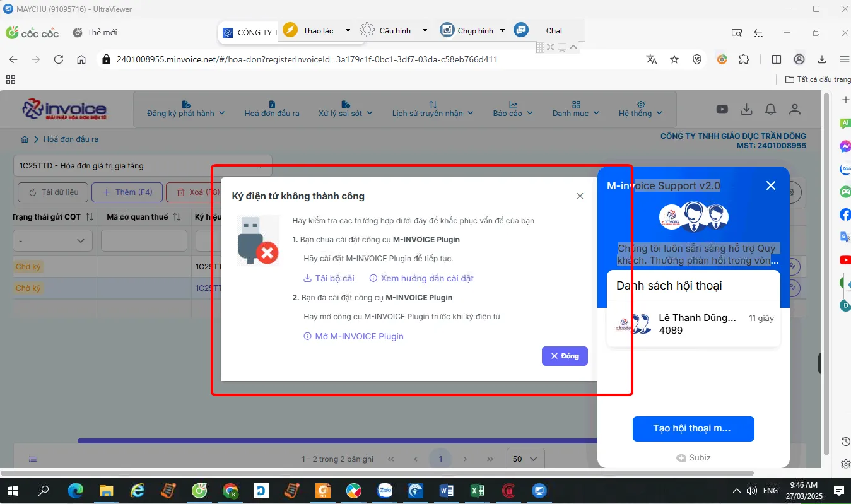Open the Lê Thanh Dũng conversation

[x=693, y=324]
